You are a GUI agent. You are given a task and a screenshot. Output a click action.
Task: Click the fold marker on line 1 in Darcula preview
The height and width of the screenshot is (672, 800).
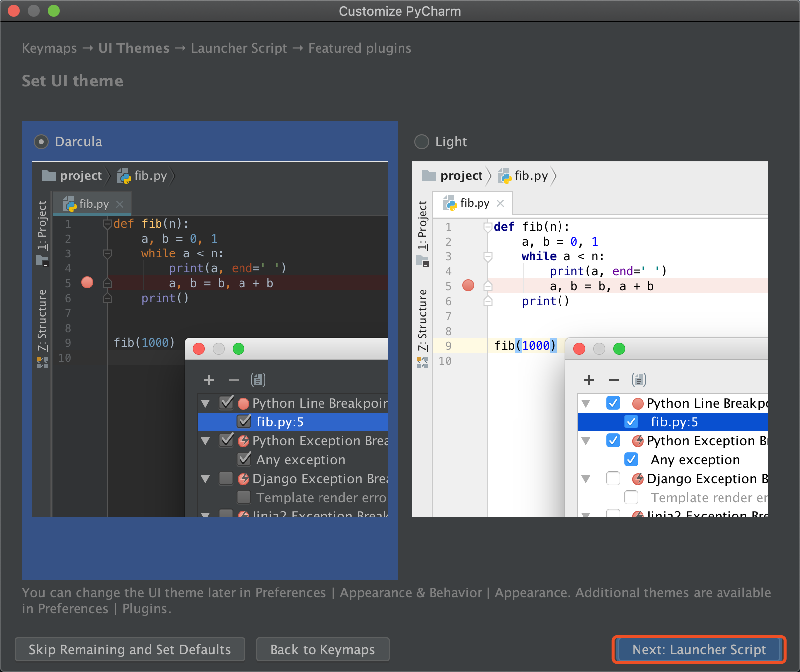[x=107, y=224]
